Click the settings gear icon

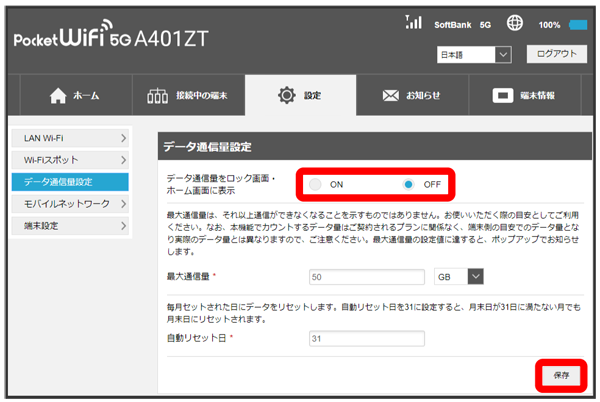pos(286,96)
